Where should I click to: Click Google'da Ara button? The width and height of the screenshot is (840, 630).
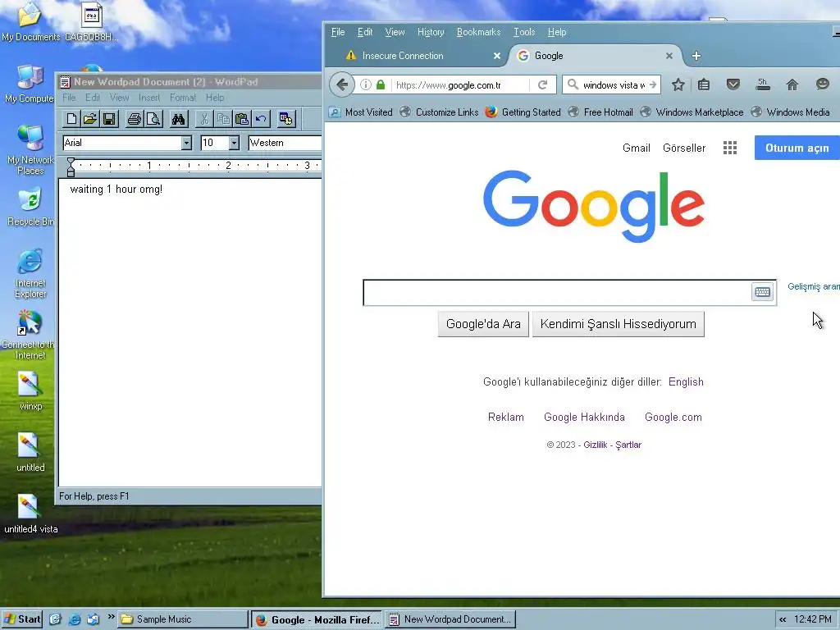(x=483, y=324)
